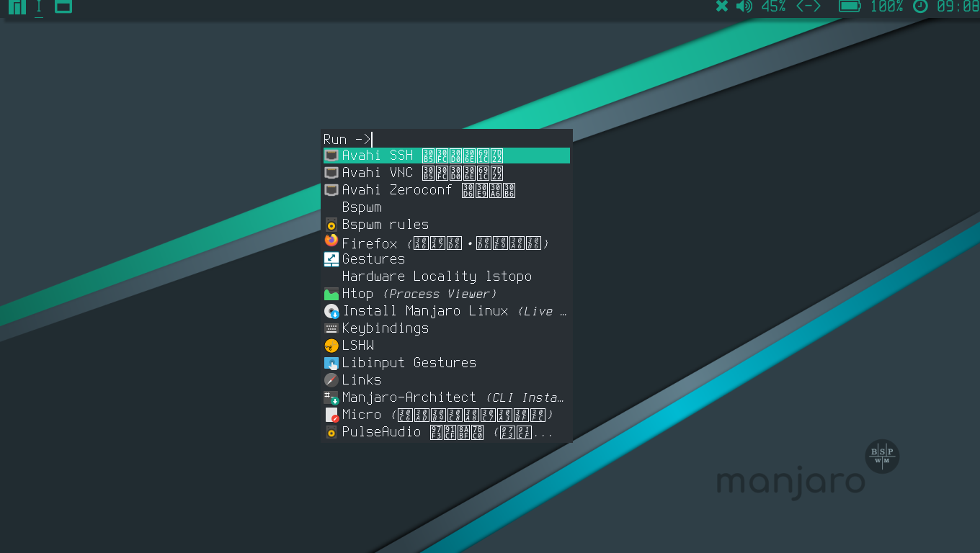The image size is (980, 553).
Task: Click the PulseAudio speaker icon
Action: point(331,432)
